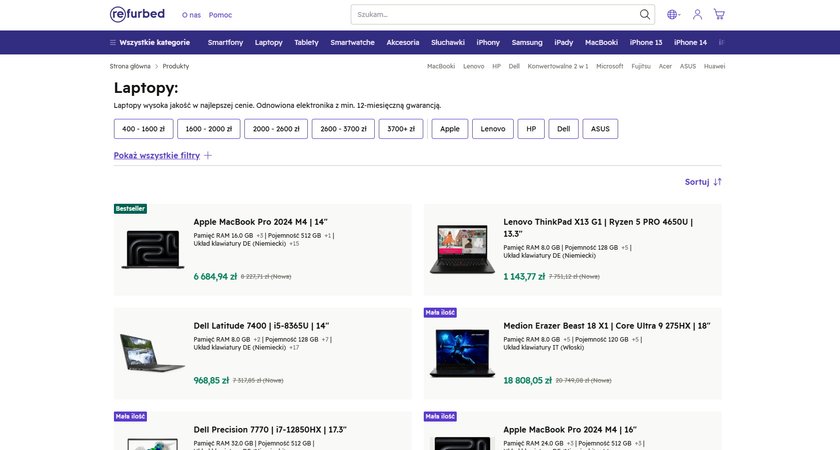Filter by price 2000 - 2600 zł
The height and width of the screenshot is (450, 840).
point(276,129)
